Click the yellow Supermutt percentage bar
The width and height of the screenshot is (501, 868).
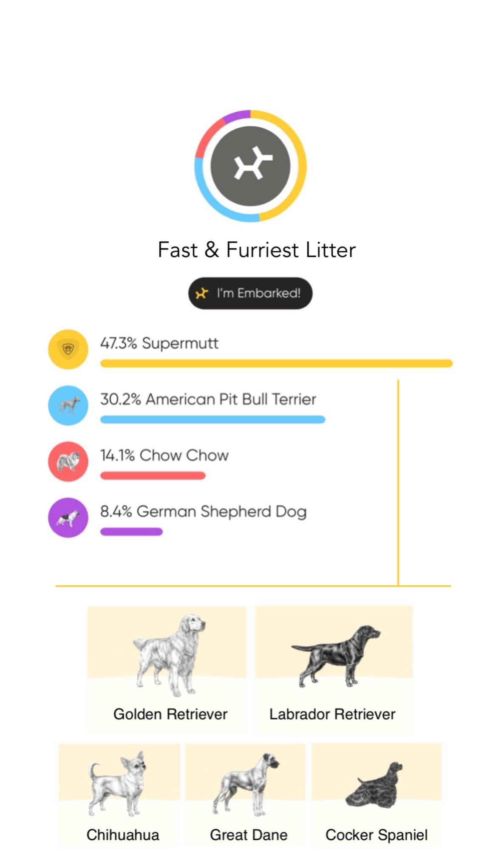[276, 364]
